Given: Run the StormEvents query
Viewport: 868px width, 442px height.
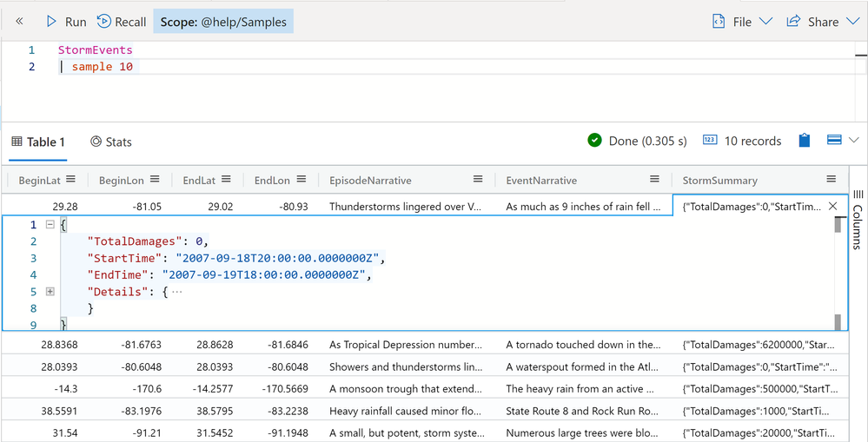Looking at the screenshot, I should (x=65, y=22).
